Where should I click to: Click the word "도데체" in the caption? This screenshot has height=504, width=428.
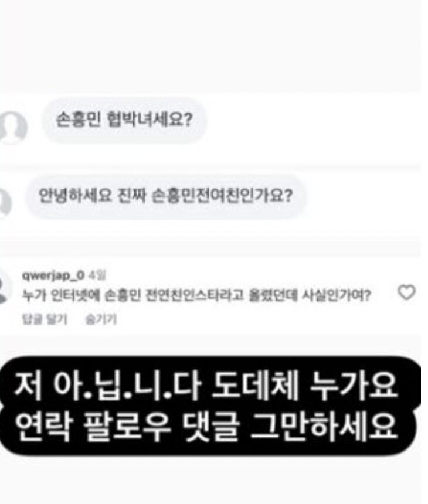click(x=254, y=386)
